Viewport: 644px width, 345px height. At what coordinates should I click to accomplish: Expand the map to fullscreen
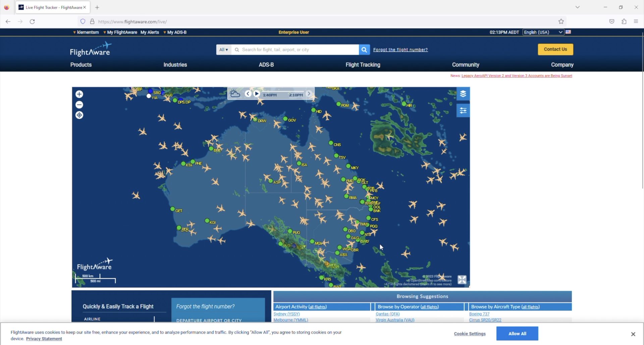tap(462, 280)
